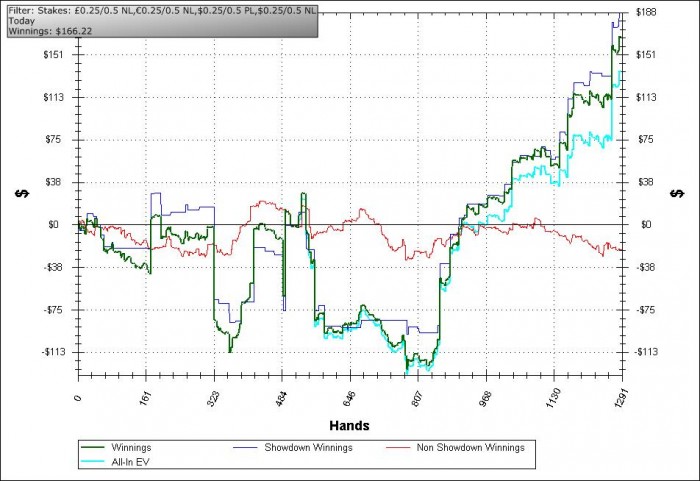Click the green Winnings legend line swatch
This screenshot has width=700, height=481.
point(92,447)
